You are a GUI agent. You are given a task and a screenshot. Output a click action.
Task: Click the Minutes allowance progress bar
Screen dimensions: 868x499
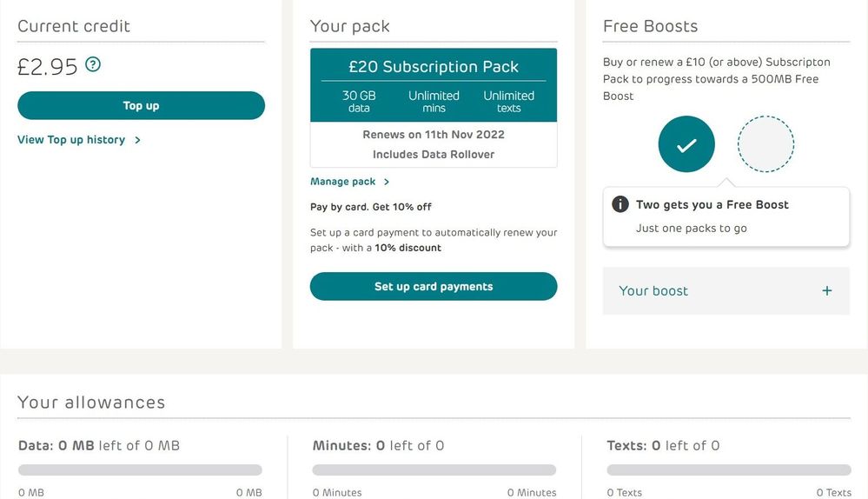pyautogui.click(x=434, y=470)
